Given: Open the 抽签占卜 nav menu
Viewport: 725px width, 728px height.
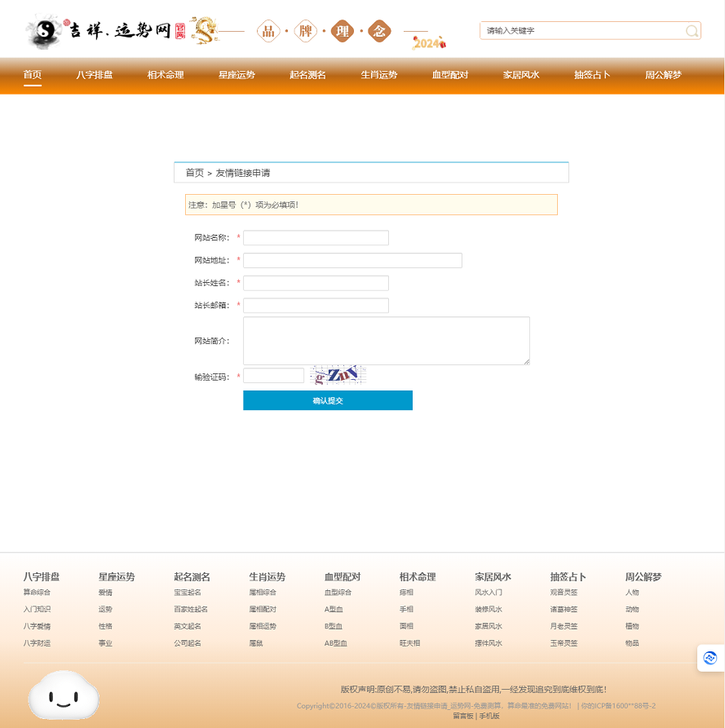Looking at the screenshot, I should click(592, 75).
